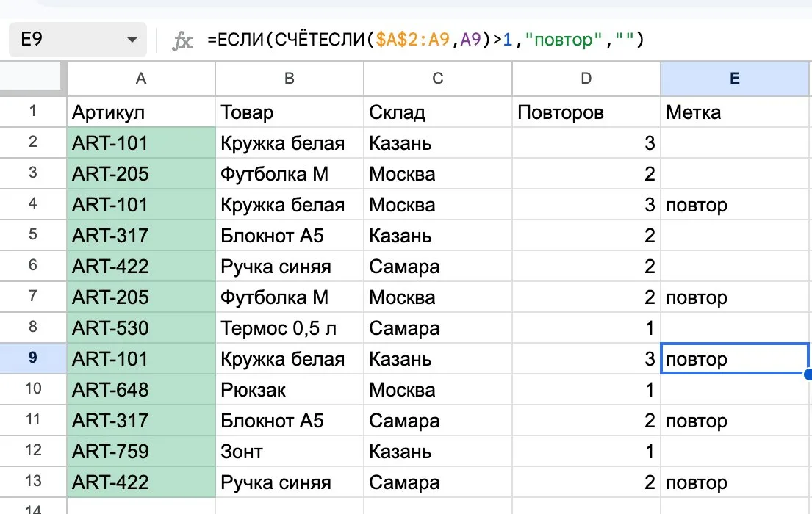Click 'Москва' in row 10
The height and width of the screenshot is (514, 812).
pyautogui.click(x=438, y=388)
